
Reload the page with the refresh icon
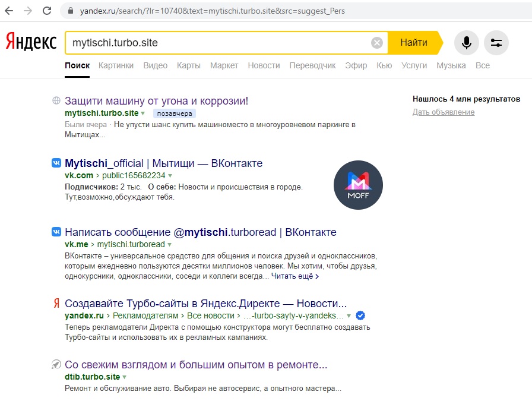click(x=47, y=11)
